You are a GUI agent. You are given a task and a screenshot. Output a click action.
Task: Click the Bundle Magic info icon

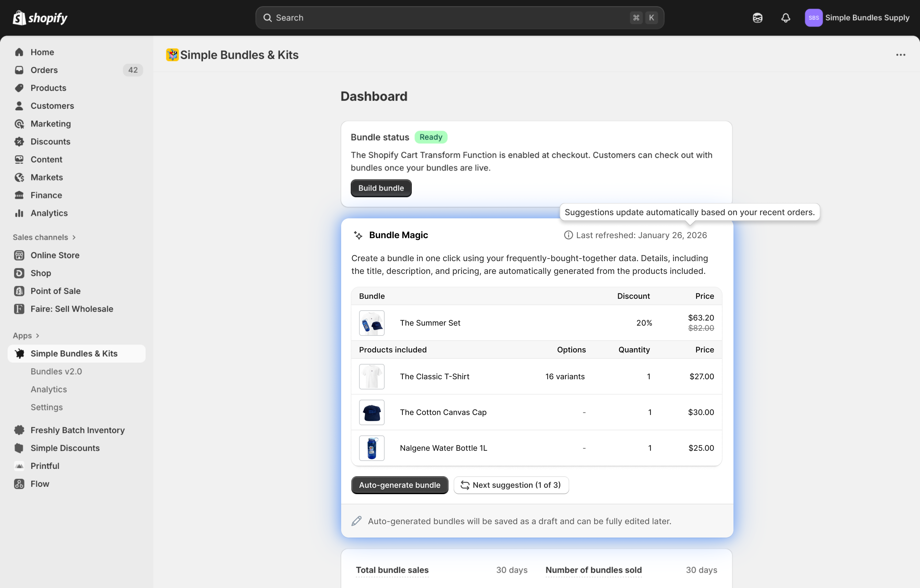[568, 235]
